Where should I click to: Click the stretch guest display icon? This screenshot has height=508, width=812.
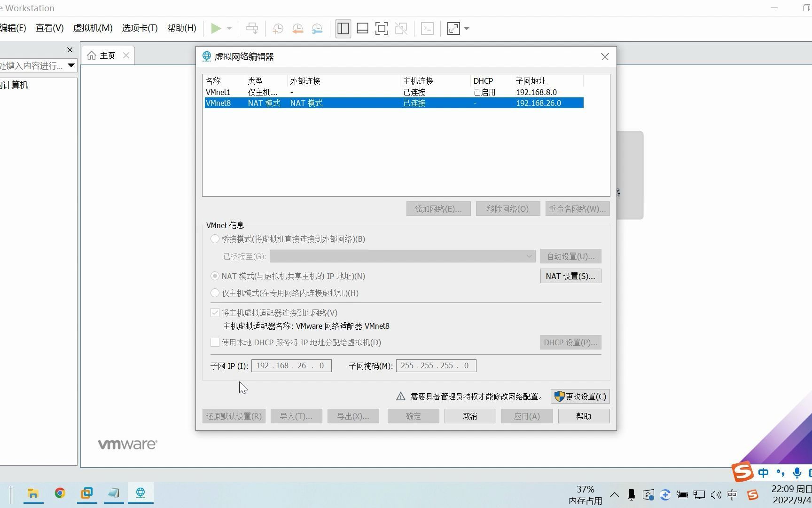coord(453,29)
